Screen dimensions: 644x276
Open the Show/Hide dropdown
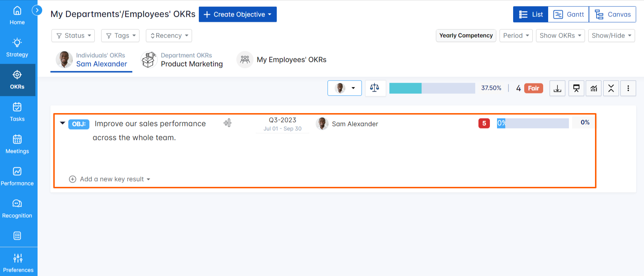click(x=611, y=36)
